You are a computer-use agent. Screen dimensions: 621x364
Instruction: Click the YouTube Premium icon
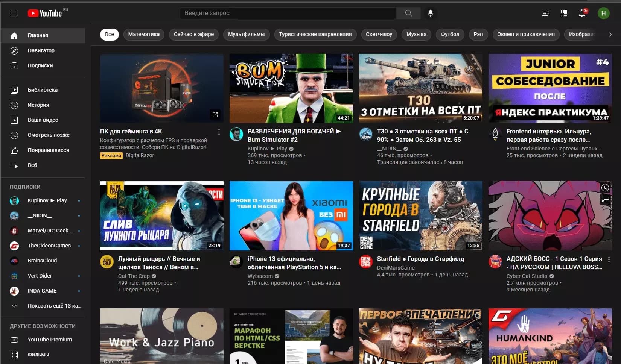(14, 340)
